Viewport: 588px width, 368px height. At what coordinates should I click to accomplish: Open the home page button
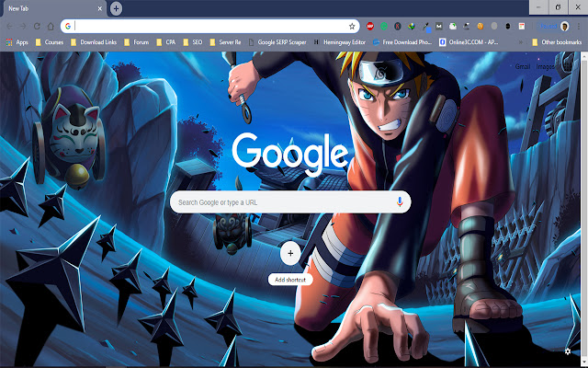[51, 26]
